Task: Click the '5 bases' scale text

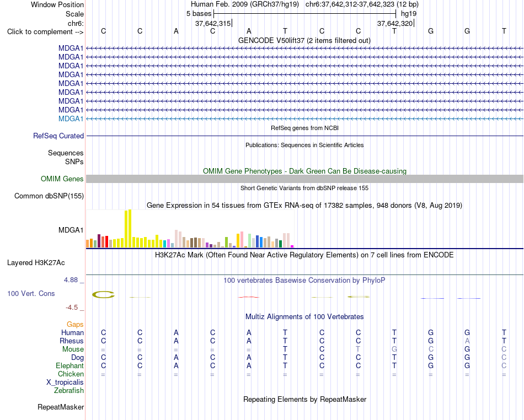Action: point(199,14)
